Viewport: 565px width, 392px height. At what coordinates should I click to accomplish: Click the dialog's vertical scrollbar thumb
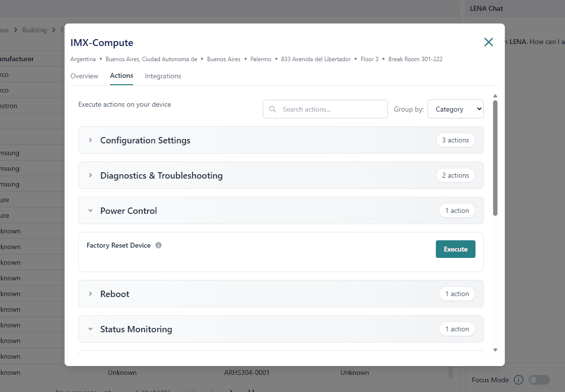[x=495, y=158]
